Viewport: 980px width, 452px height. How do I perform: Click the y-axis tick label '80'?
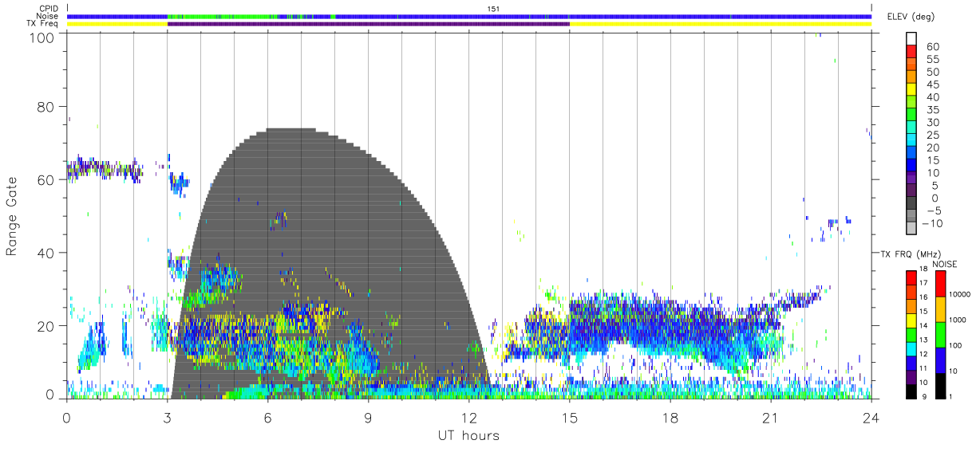point(46,107)
